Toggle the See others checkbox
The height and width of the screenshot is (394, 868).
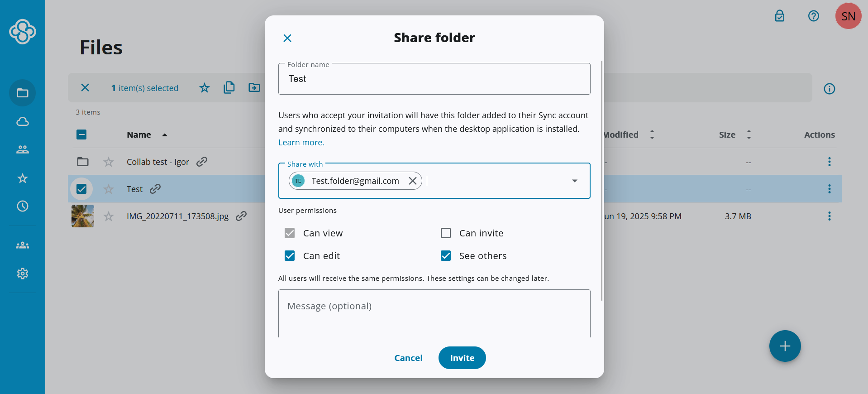(x=446, y=255)
